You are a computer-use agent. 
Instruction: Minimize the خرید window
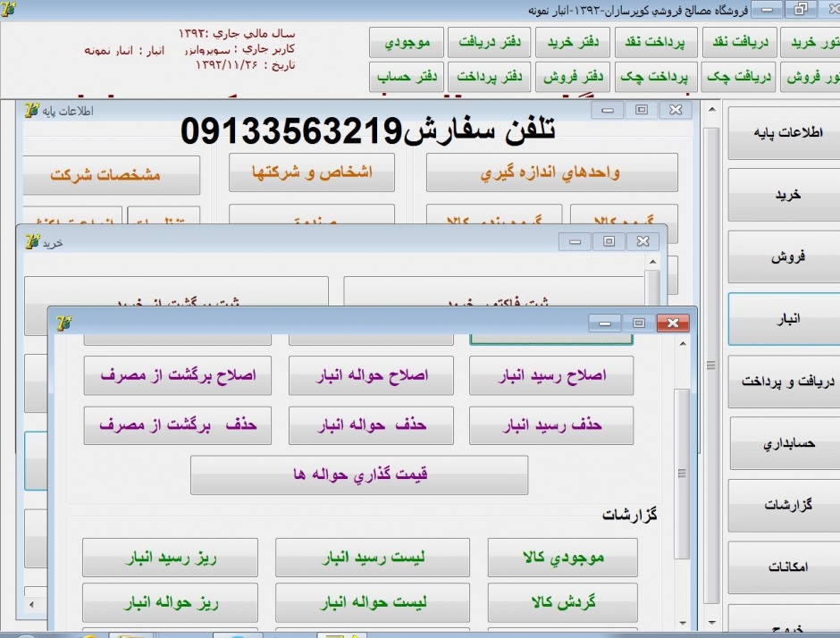coord(575,241)
